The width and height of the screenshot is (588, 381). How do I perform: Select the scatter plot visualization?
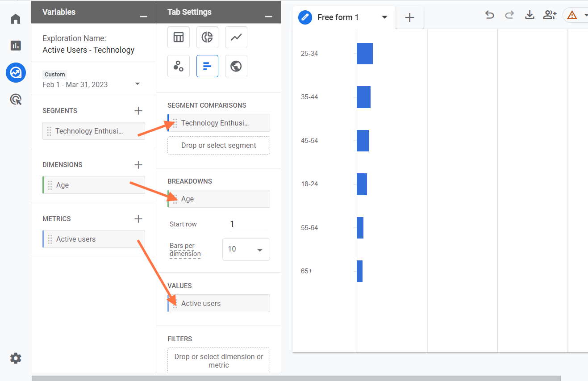click(179, 67)
